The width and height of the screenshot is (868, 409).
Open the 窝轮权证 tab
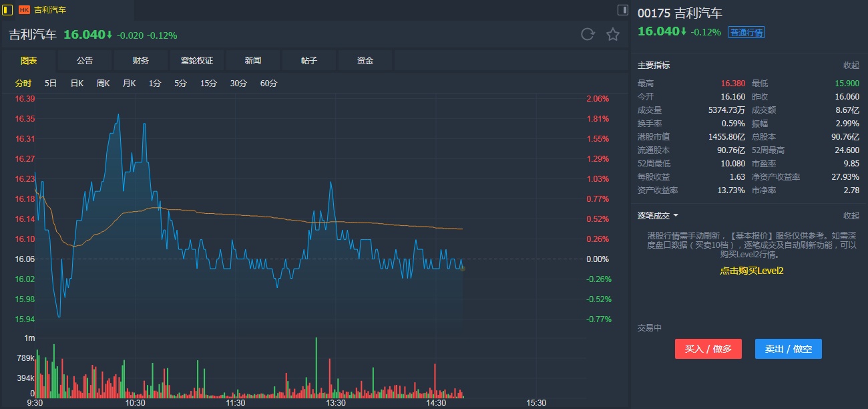coord(197,61)
